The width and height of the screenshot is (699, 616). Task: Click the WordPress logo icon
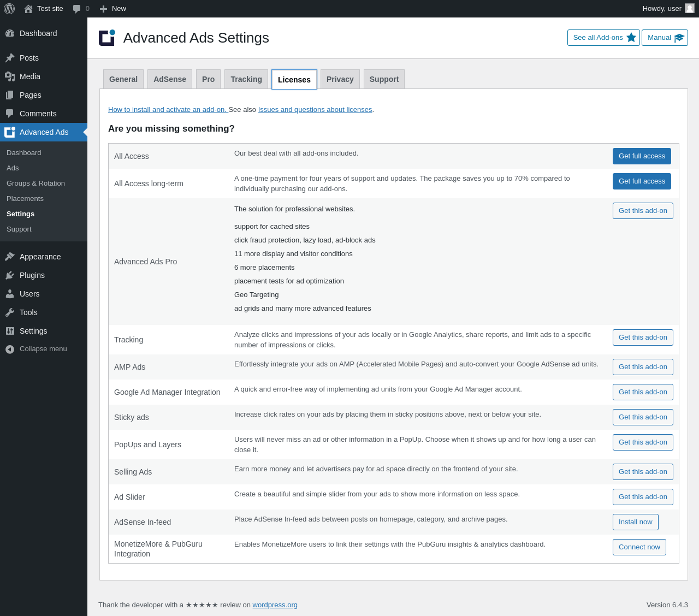[9, 9]
